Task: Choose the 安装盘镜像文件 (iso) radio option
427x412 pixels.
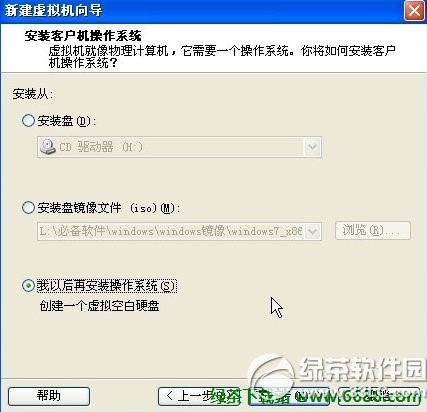Action: pyautogui.click(x=28, y=208)
